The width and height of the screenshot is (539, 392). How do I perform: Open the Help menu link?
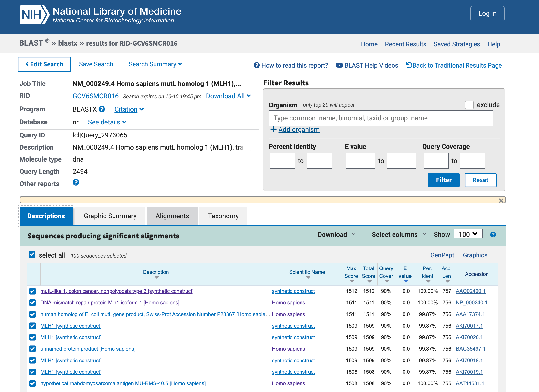(x=494, y=44)
